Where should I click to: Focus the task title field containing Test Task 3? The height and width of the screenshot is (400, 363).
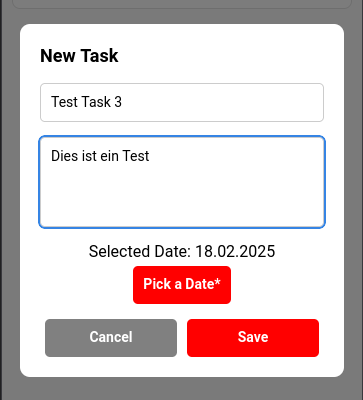[182, 102]
